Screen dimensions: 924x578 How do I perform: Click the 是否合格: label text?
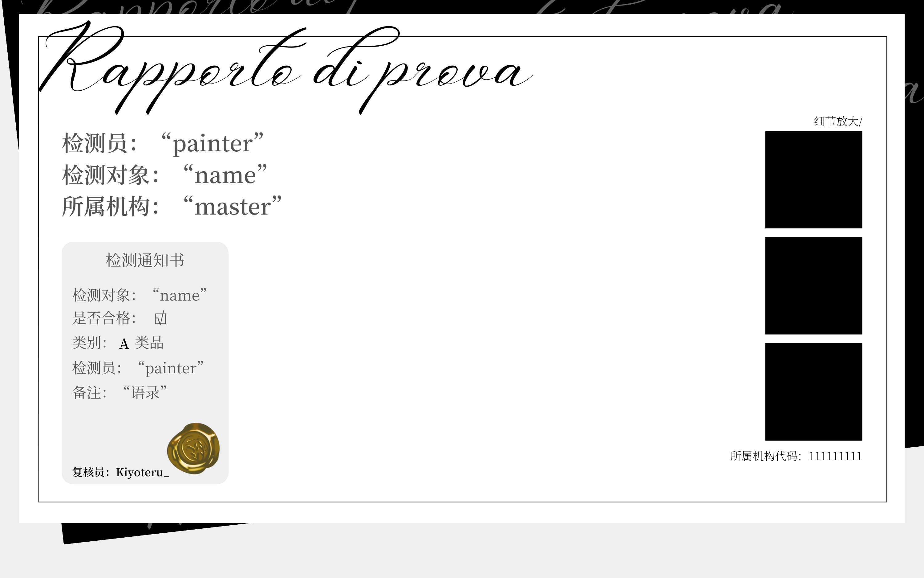pyautogui.click(x=104, y=318)
